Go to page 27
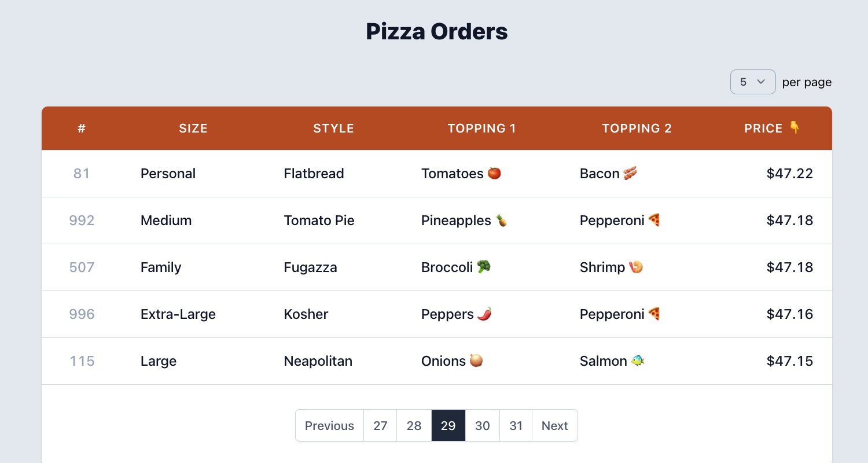This screenshot has height=463, width=868. tap(380, 425)
